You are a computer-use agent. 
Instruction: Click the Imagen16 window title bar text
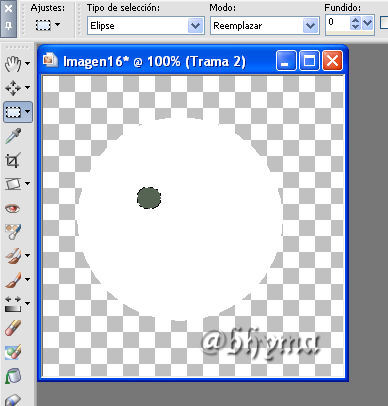(154, 61)
